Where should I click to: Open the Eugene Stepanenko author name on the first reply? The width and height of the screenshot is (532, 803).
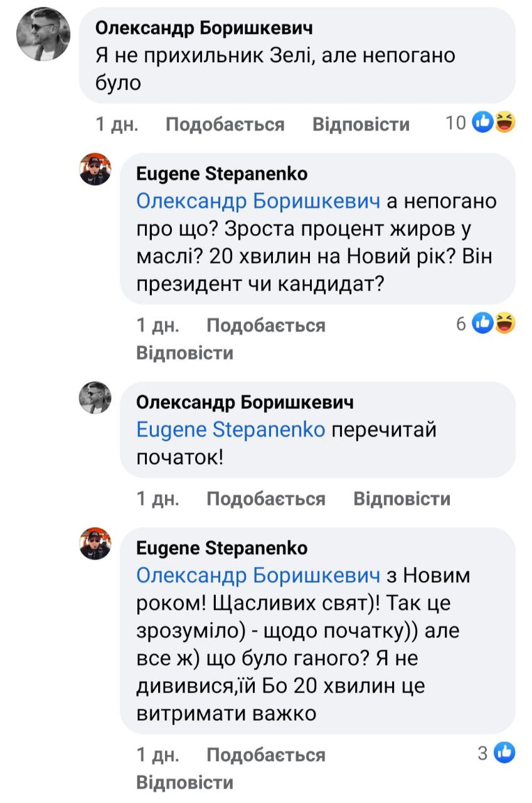222,173
